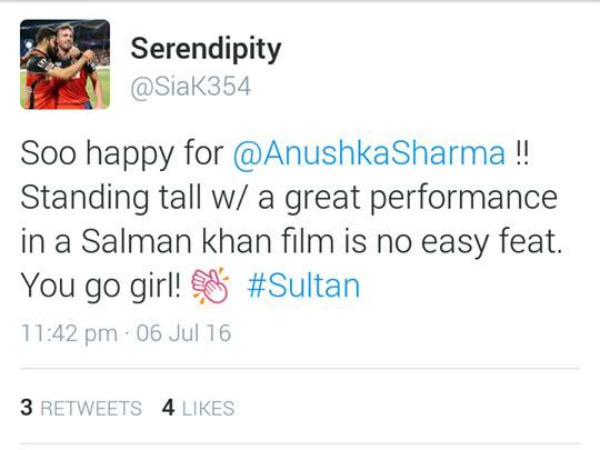
Task: Click the "Standing tall w/ a great performance" line
Action: [289, 198]
